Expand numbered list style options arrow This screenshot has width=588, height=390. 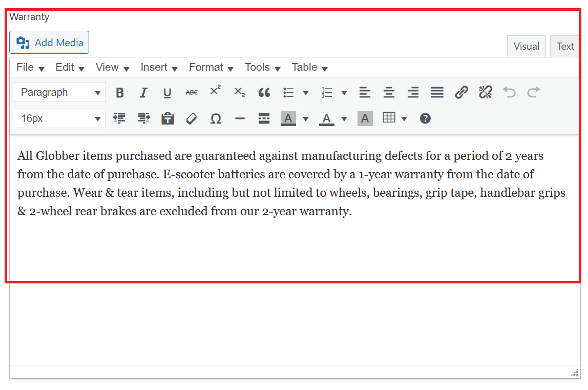[344, 93]
